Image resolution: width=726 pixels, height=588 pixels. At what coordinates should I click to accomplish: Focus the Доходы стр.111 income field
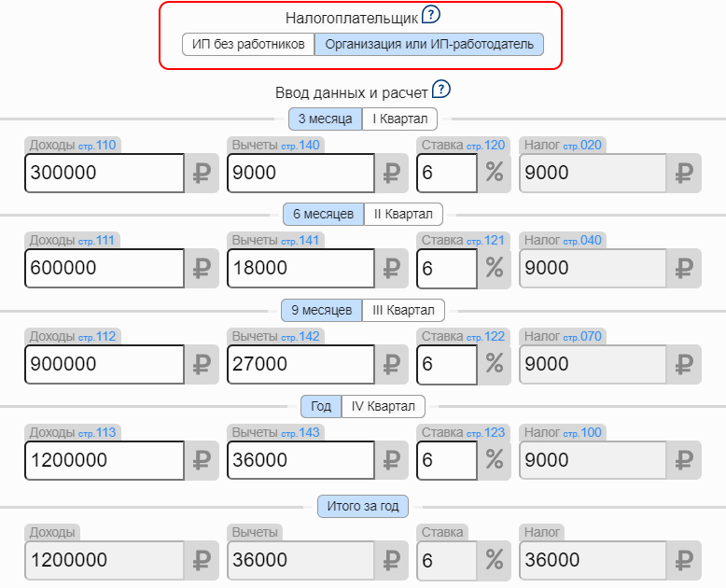pos(105,269)
